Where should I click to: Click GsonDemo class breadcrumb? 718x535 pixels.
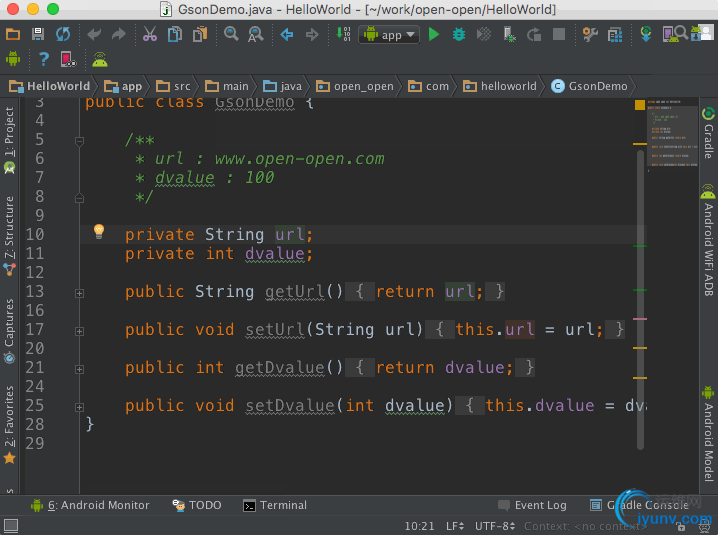pos(589,86)
